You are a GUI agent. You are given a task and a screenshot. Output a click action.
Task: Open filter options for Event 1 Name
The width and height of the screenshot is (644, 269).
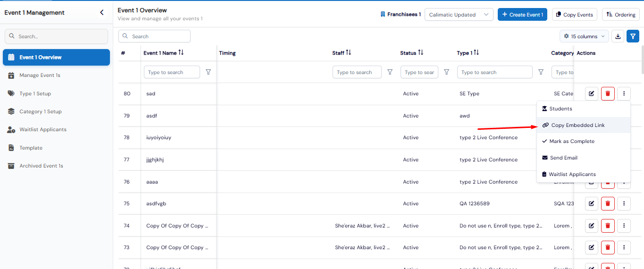(x=208, y=72)
